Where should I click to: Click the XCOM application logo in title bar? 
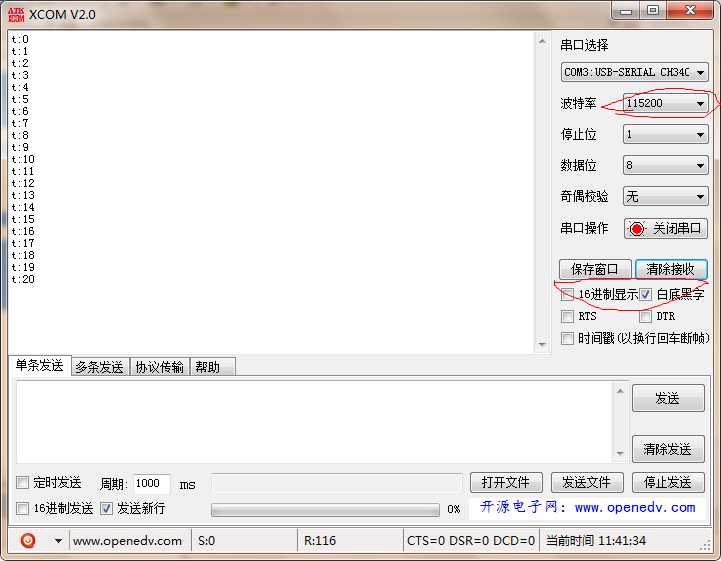coord(16,15)
